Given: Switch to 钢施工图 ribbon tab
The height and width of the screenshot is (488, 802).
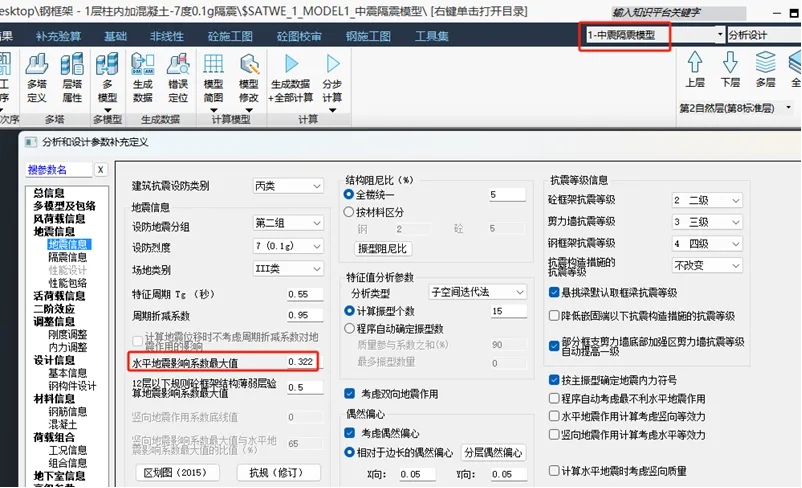Looking at the screenshot, I should click(368, 36).
